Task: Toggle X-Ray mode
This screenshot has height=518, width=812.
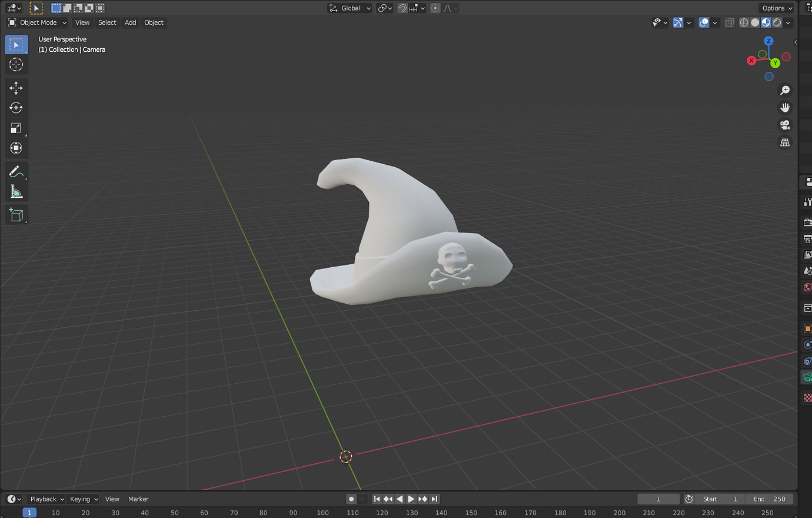Action: click(730, 22)
